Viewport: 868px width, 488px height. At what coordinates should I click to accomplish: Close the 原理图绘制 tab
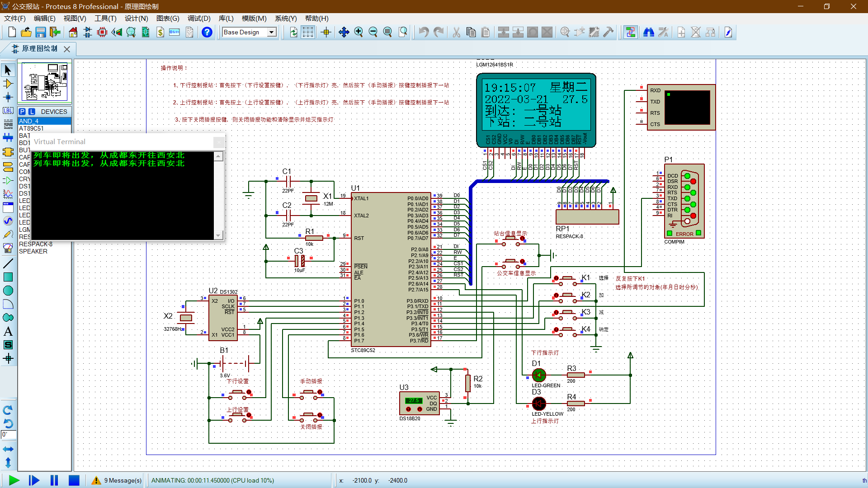[67, 49]
